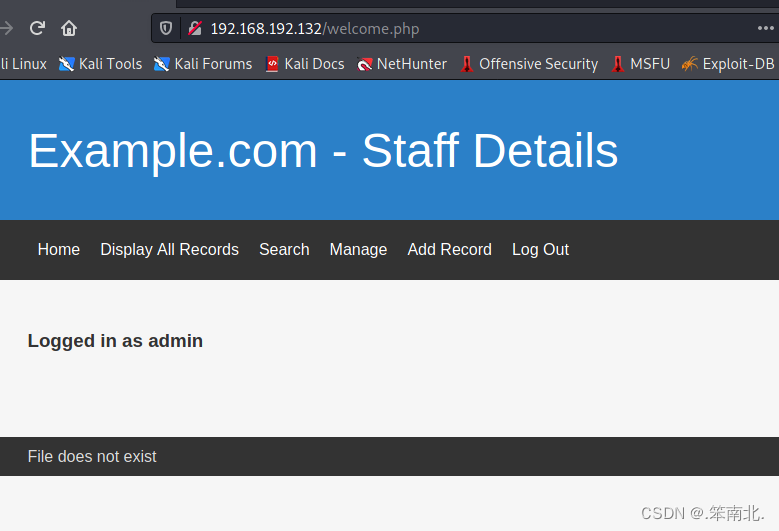This screenshot has width=779, height=531.
Task: Open Kali Forums bookmark
Action: pos(203,64)
